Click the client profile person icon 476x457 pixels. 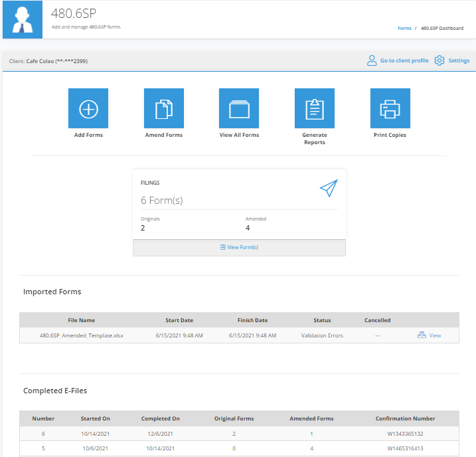point(372,60)
